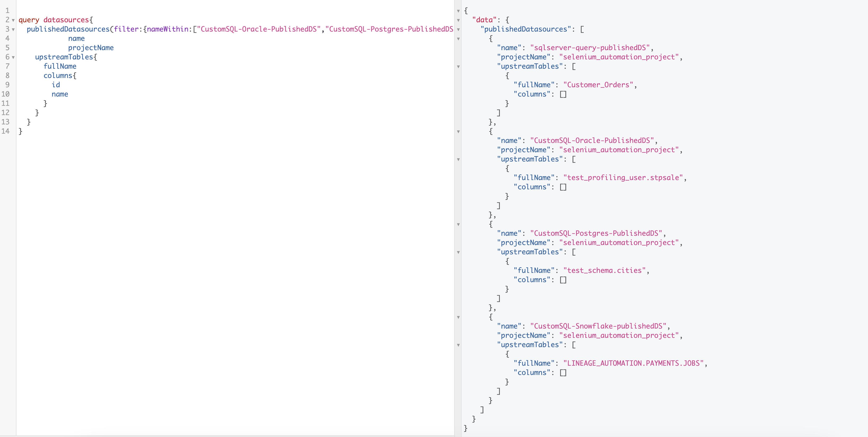This screenshot has width=868, height=437.
Task: Click the "projectName" key under CustomSQL-Snowflake-publishedDS
Action: pos(524,336)
